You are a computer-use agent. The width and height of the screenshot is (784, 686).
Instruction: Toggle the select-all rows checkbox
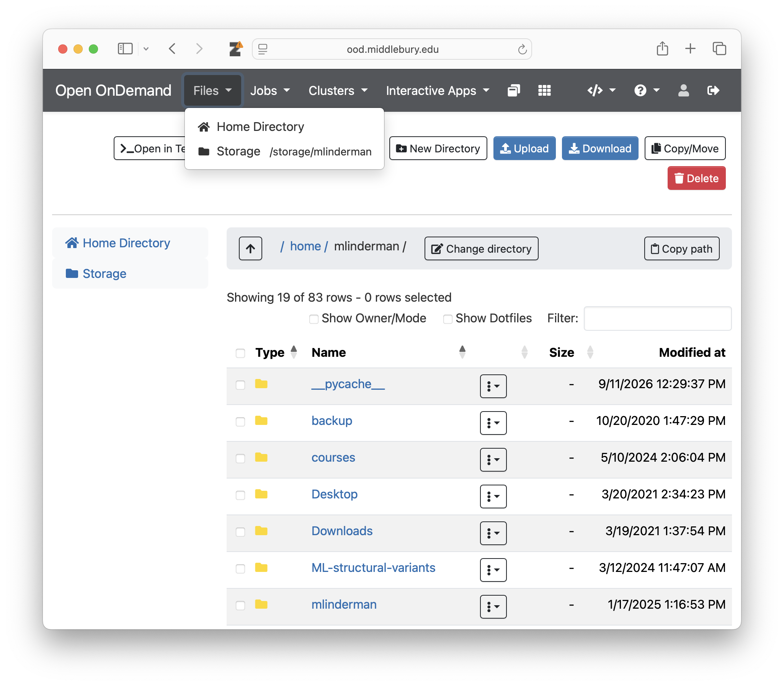click(x=240, y=353)
